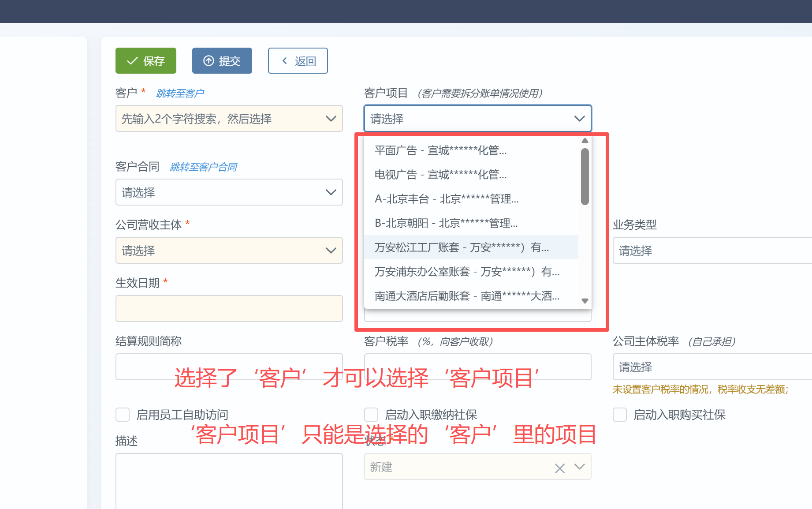Select 万安松江工厂账套 option
Viewport: 812px width, 509px height.
[462, 247]
